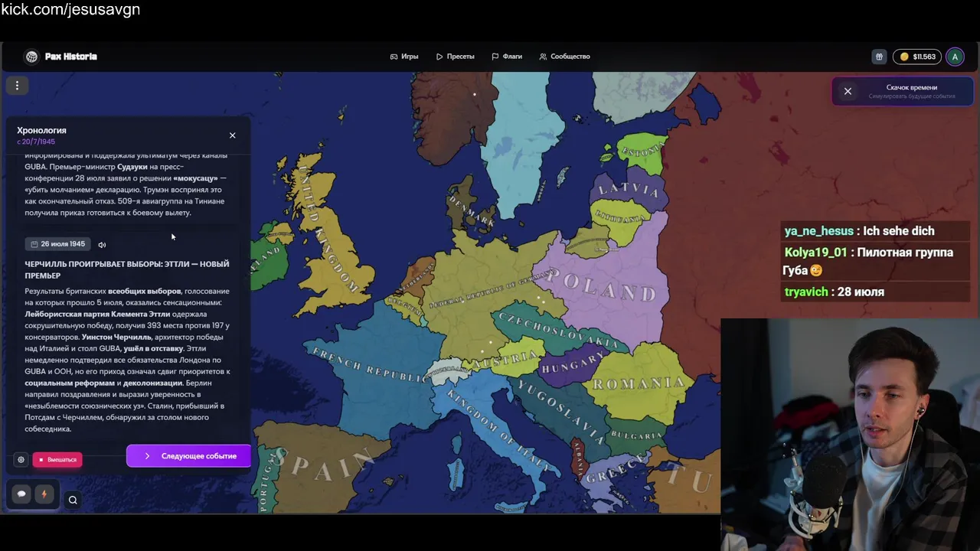Image resolution: width=980 pixels, height=551 pixels.
Task: Open the Пресеты menu item
Action: (455, 57)
